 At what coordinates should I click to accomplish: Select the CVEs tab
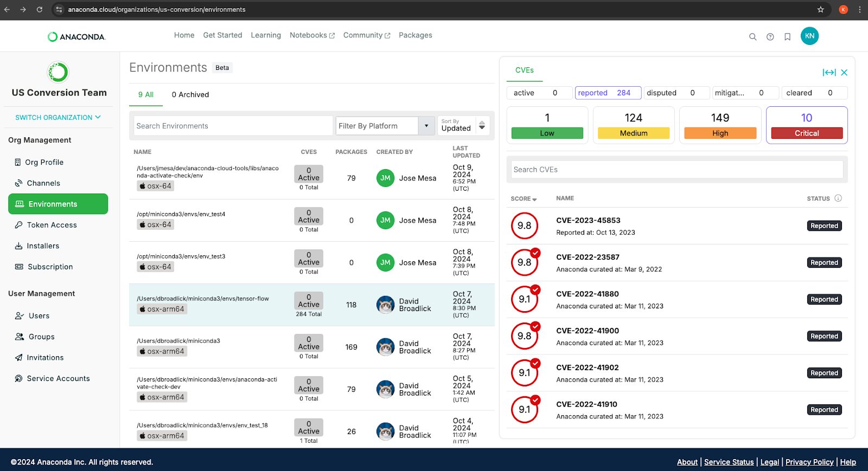[524, 70]
